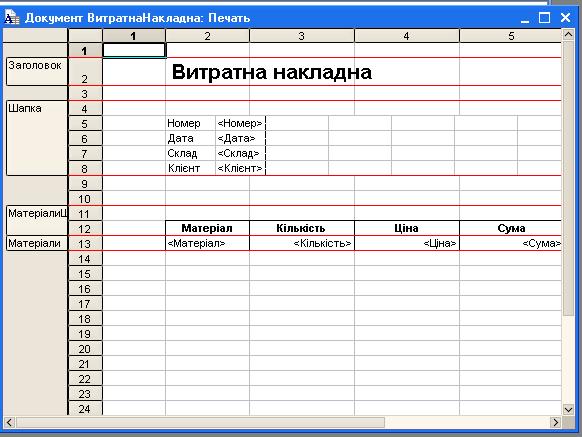
Task: Select row header 2
Action: coord(85,72)
